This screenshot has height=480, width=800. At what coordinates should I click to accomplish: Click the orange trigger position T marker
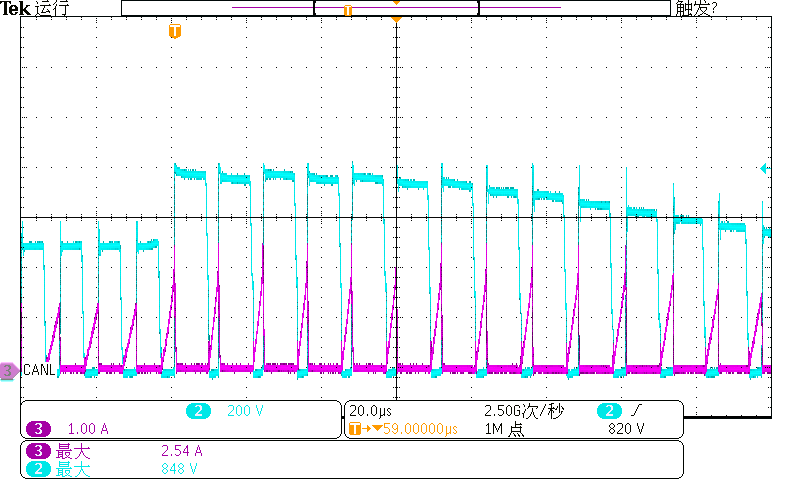pyautogui.click(x=175, y=31)
